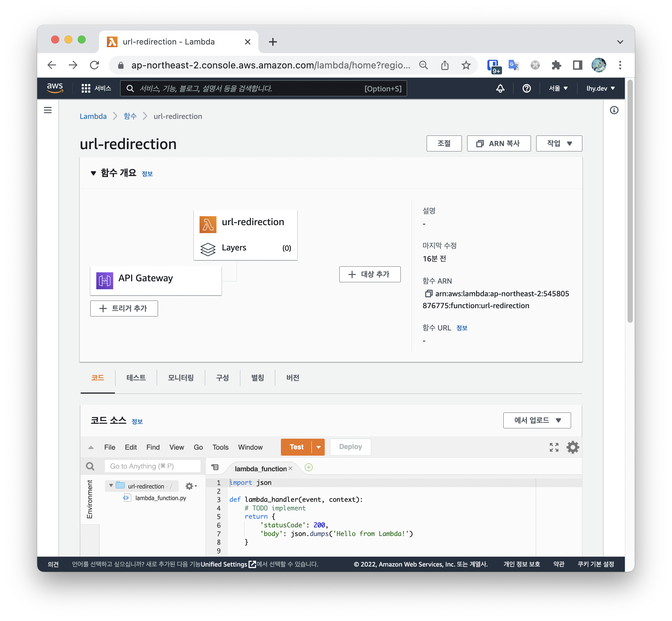Open Chrome three-dot menu
672x621 pixels.
point(620,65)
